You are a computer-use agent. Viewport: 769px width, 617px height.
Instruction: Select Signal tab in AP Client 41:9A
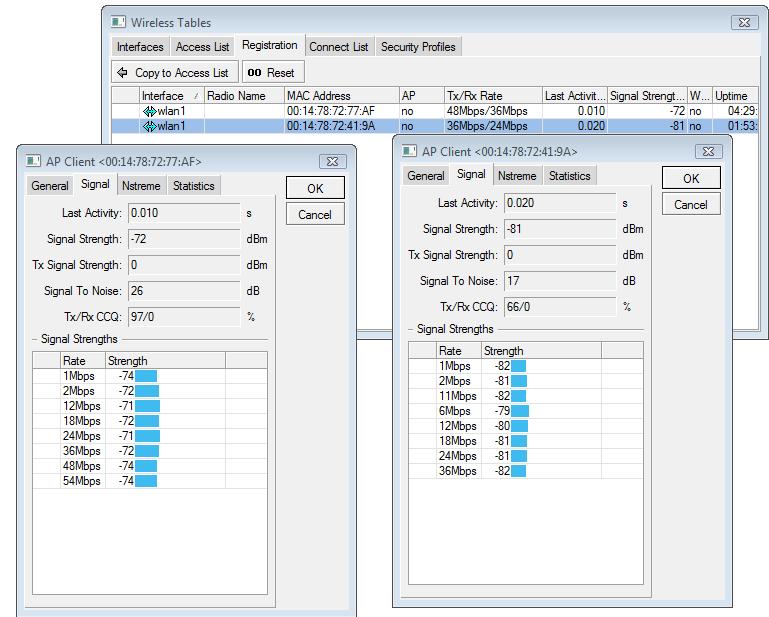tap(471, 174)
